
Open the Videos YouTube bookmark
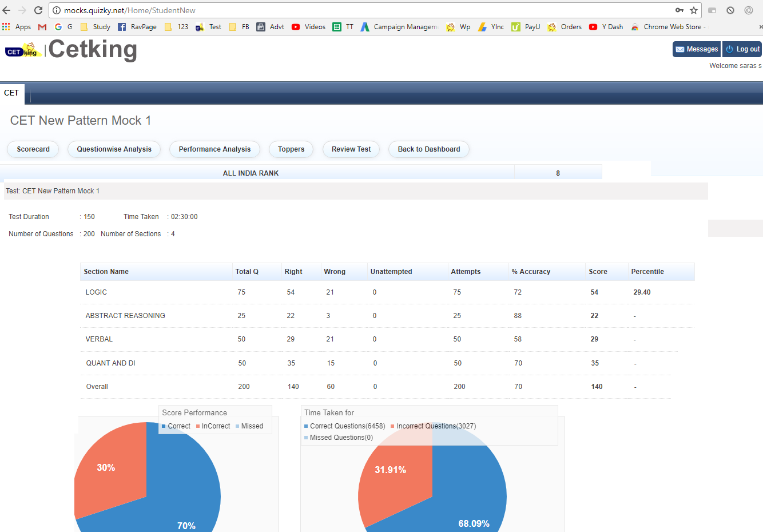pos(308,27)
